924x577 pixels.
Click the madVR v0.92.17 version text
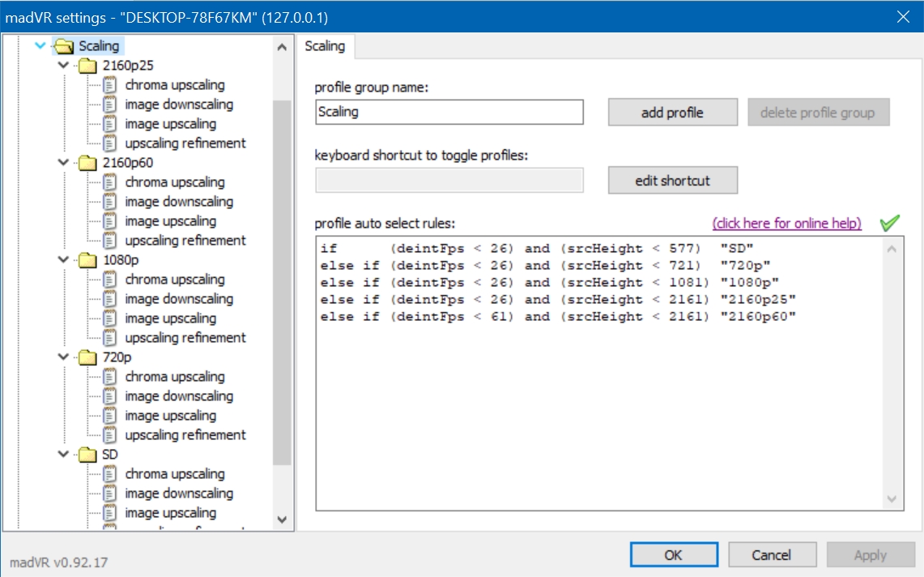point(59,562)
